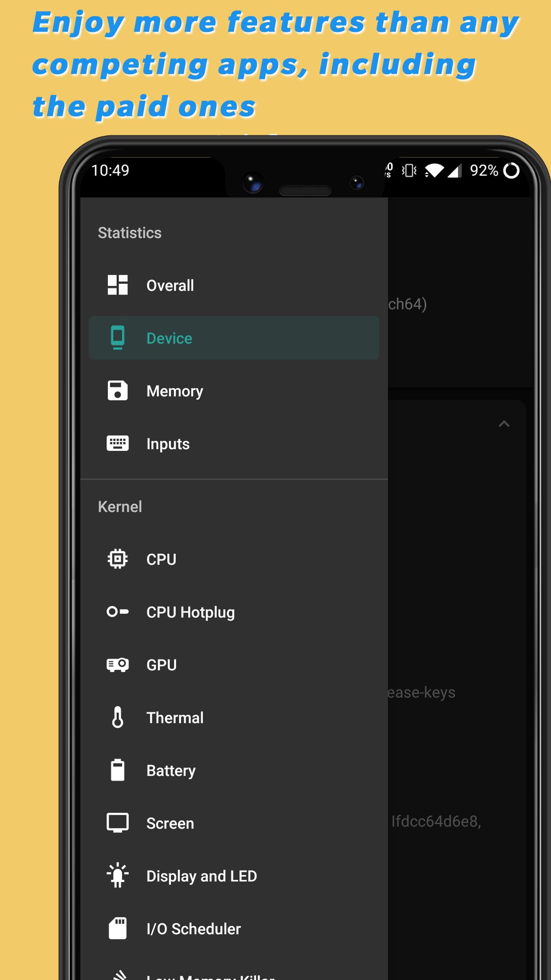Go to the Overall statistics page
The width and height of the screenshot is (551, 980).
pyautogui.click(x=170, y=285)
